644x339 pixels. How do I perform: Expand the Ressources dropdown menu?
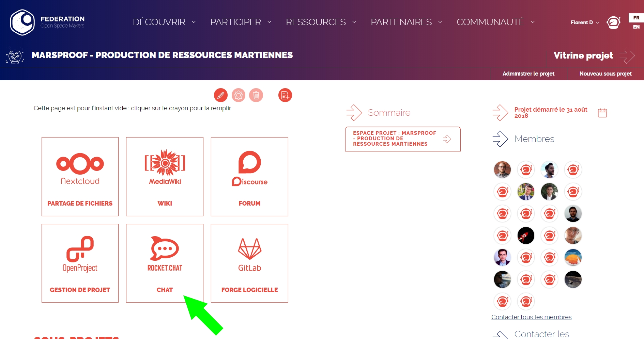pos(321,22)
